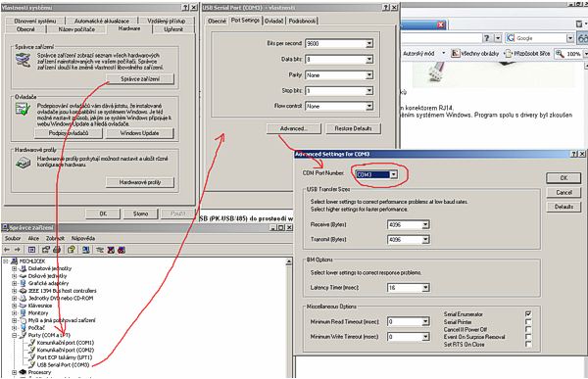Toggle console tree icon in Device Manager toolbar
The width and height of the screenshot is (588, 379).
tap(32, 250)
